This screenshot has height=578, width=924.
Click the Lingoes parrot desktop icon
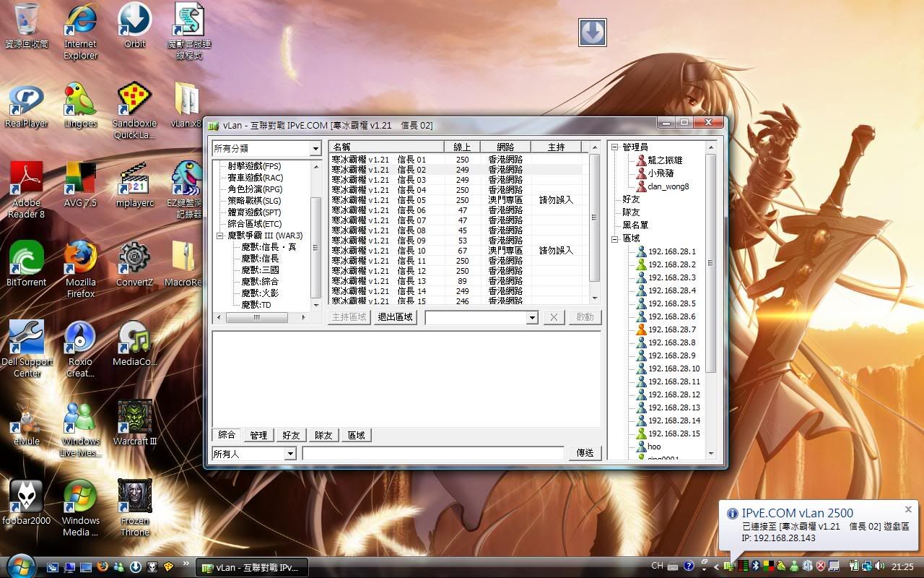pyautogui.click(x=80, y=100)
